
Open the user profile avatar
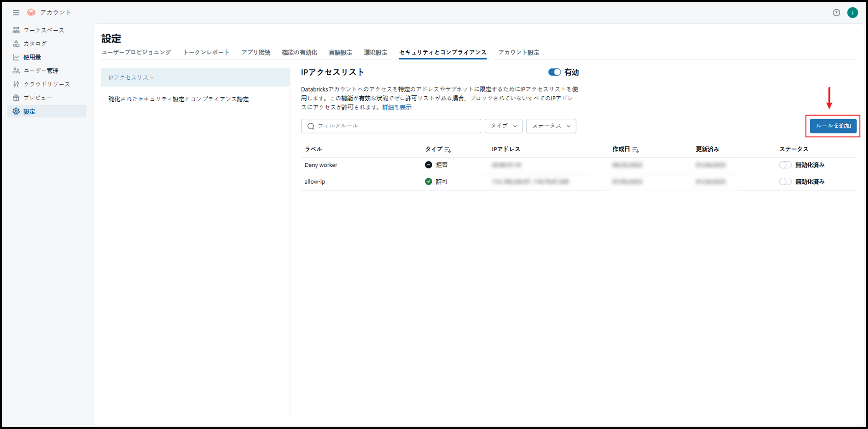[x=852, y=13]
